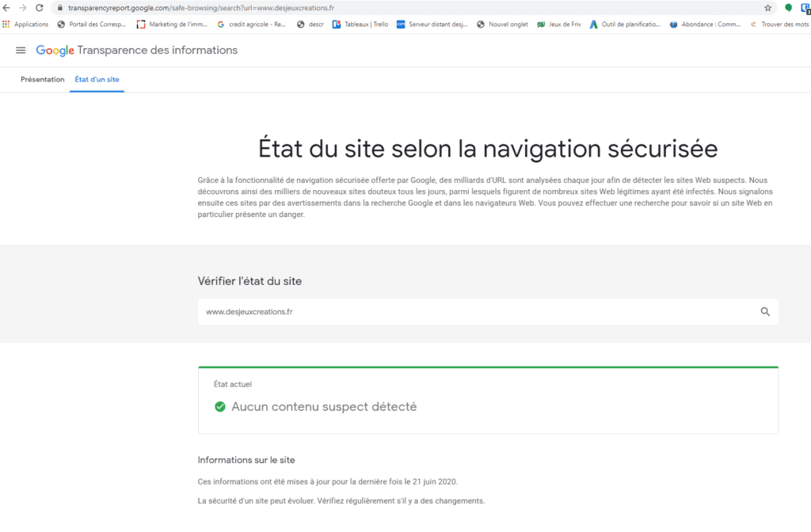
Task: Open the hamburger menu next to the Google logo
Action: (21, 50)
